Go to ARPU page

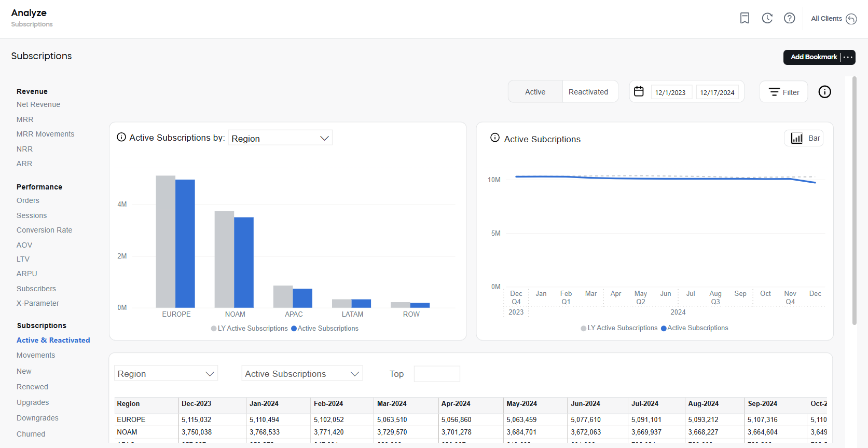click(27, 274)
